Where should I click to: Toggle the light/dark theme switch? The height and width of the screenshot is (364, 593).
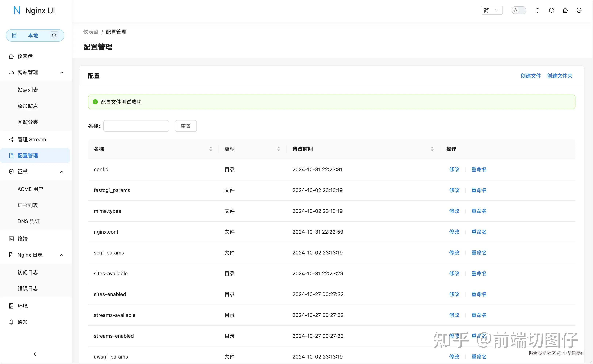click(519, 10)
